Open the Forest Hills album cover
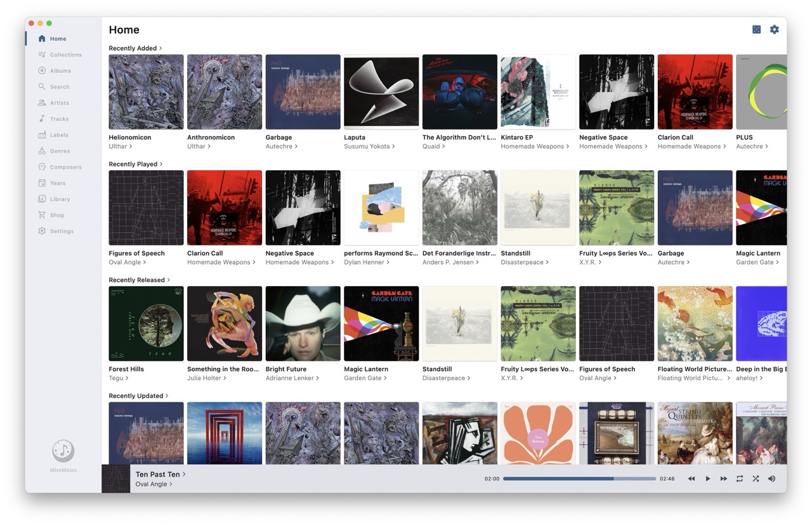 tap(146, 324)
